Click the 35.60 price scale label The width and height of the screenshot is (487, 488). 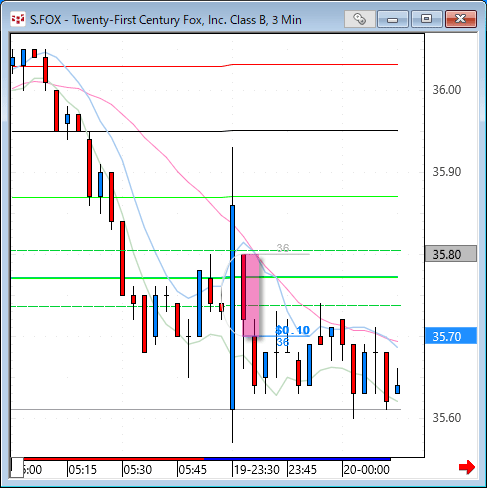point(447,418)
